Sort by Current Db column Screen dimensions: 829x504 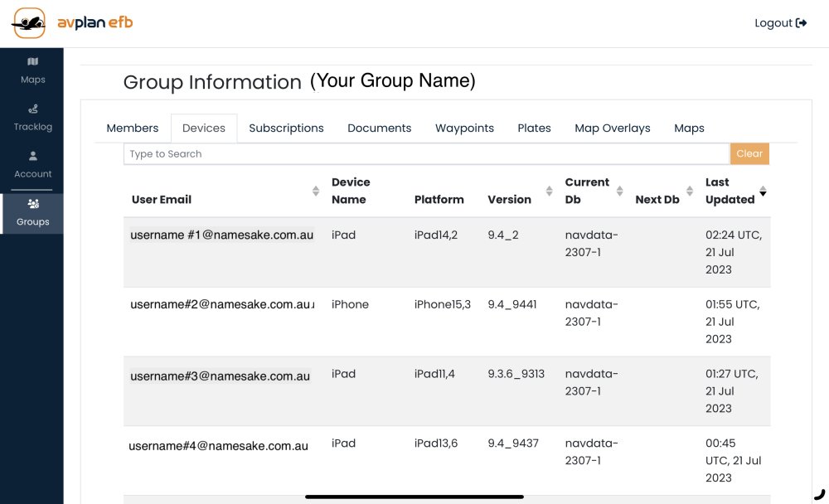click(619, 191)
